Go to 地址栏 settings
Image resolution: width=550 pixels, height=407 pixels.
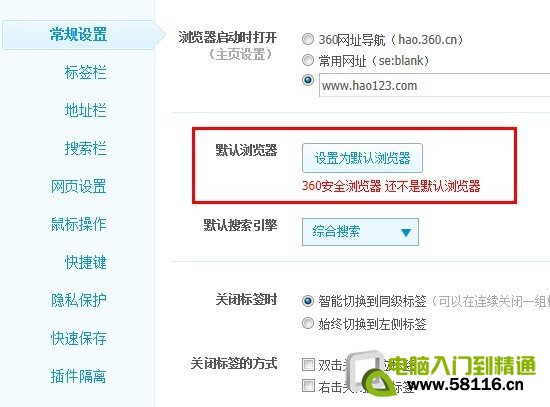(x=85, y=110)
